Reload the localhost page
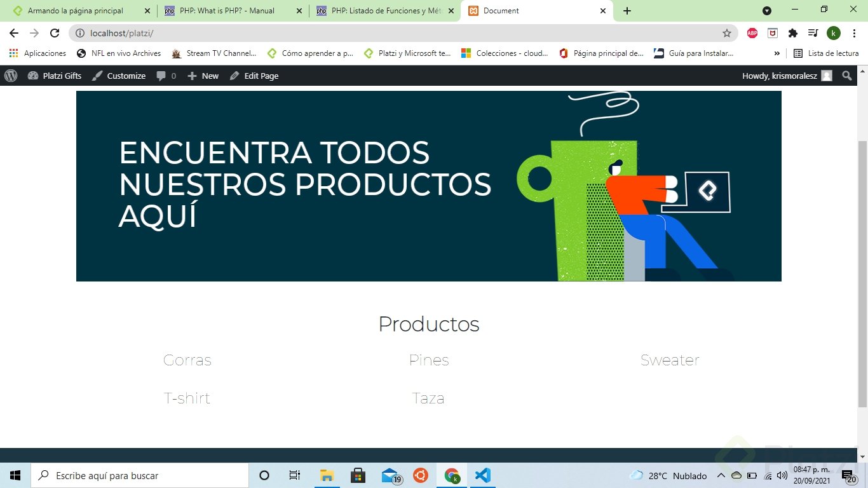The width and height of the screenshot is (868, 488). tap(55, 33)
